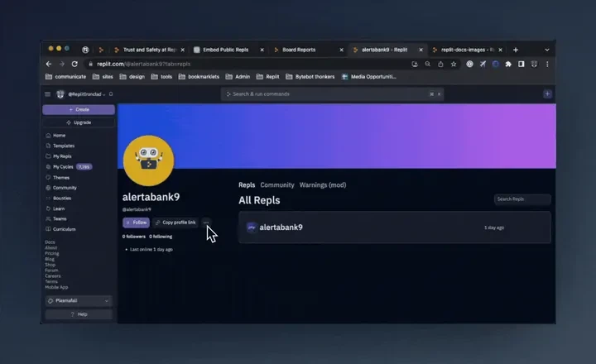Select the Warnings (mod) profile tab
The height and width of the screenshot is (364, 596).
pos(323,185)
